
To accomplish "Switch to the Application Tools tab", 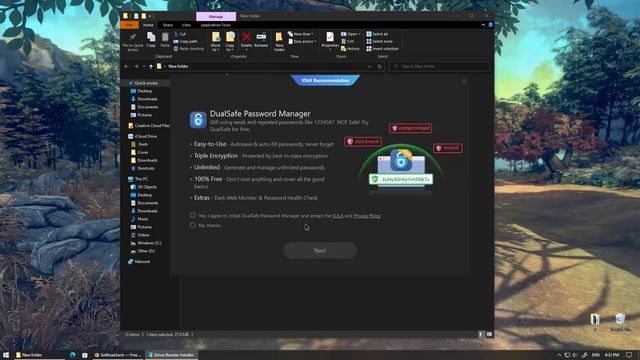I will (216, 25).
